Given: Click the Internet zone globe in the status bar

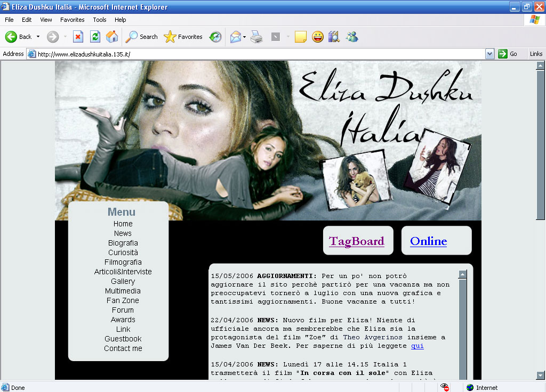Looking at the screenshot, I should click(x=470, y=388).
